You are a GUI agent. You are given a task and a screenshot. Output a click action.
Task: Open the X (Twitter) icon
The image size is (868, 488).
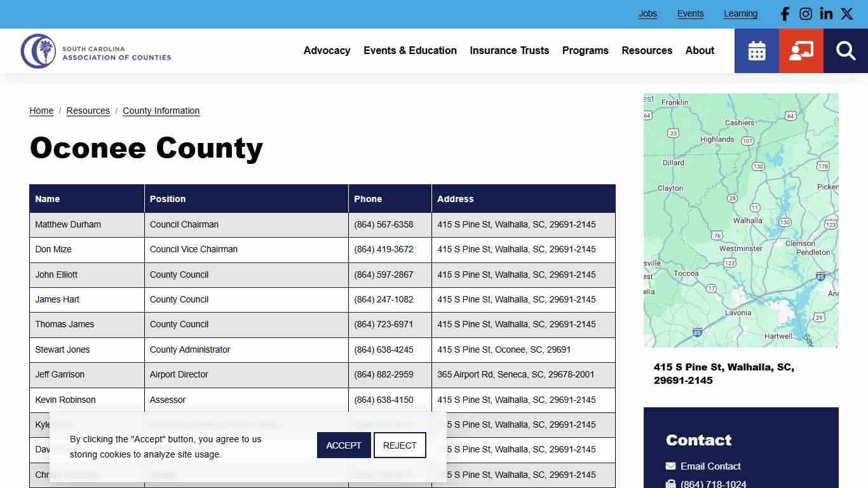pos(846,13)
